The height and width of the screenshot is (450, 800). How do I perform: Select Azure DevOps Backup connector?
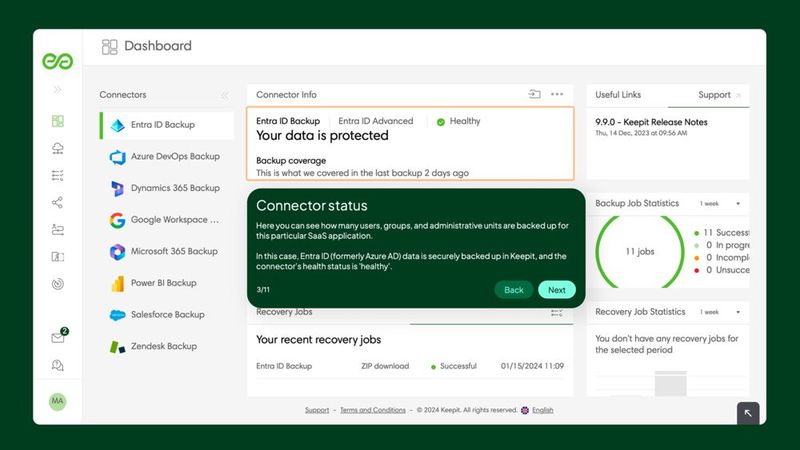click(x=167, y=157)
